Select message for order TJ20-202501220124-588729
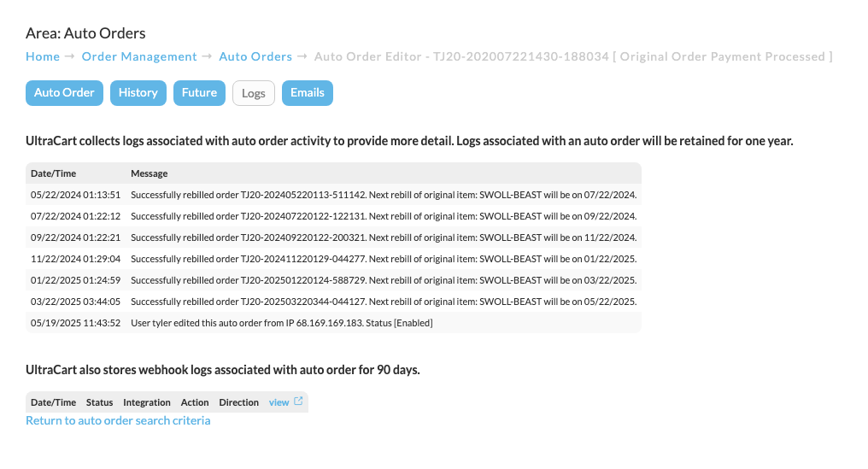 pos(384,280)
